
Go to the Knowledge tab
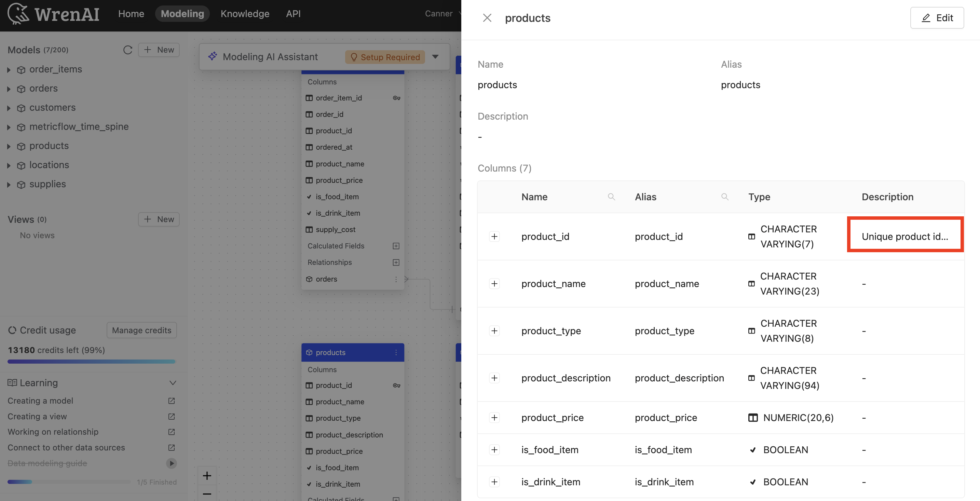(x=245, y=14)
